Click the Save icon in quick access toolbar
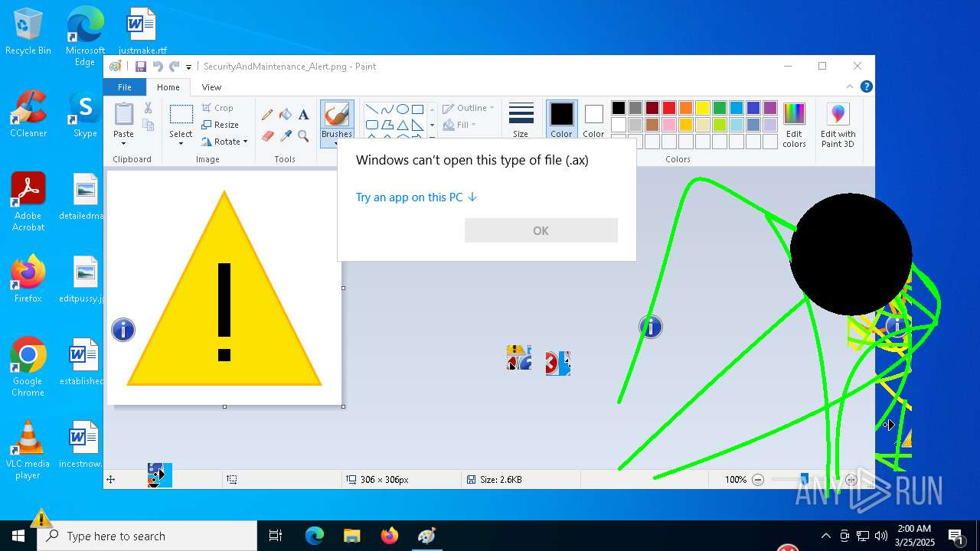This screenshot has width=980, height=551. tap(141, 67)
